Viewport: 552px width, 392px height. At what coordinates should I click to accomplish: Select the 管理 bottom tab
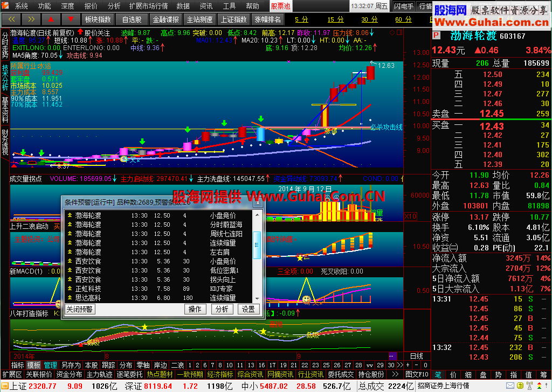50,365
